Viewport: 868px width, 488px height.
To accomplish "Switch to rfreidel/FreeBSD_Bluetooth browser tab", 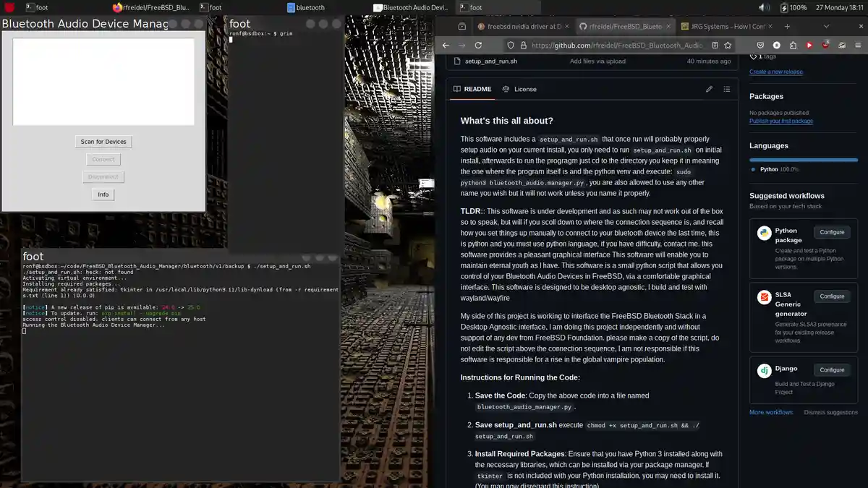I will coord(626,26).
